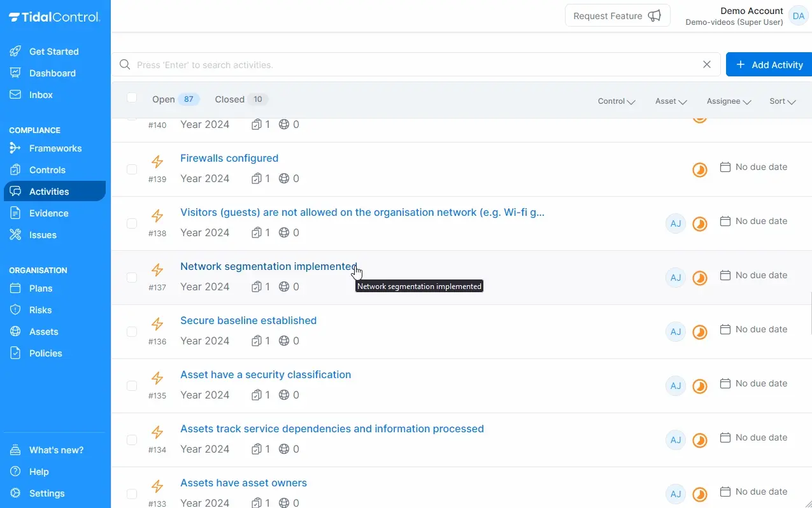Open the DA account avatar menu
The width and height of the screenshot is (812, 508).
point(799,16)
